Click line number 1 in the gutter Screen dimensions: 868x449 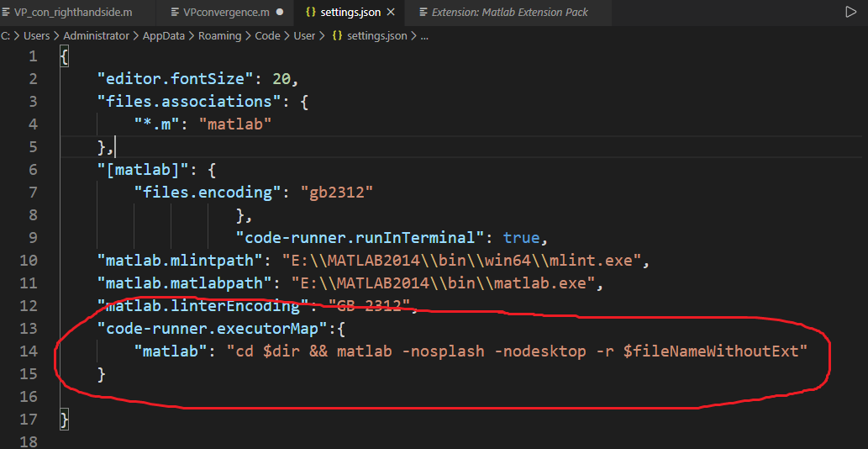click(x=34, y=56)
